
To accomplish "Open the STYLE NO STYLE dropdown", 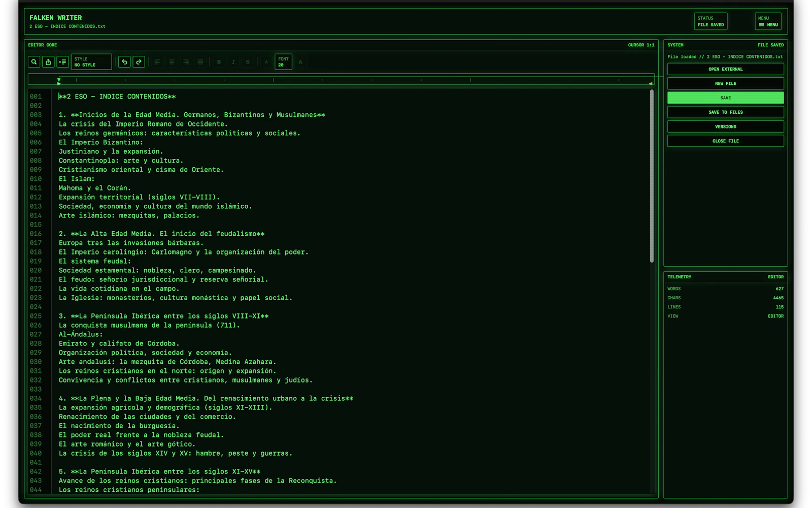I will pyautogui.click(x=91, y=62).
